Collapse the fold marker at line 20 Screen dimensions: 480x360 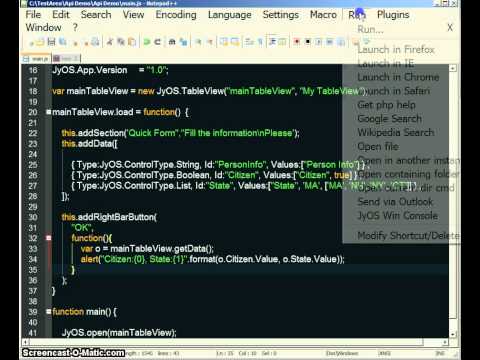[49, 112]
